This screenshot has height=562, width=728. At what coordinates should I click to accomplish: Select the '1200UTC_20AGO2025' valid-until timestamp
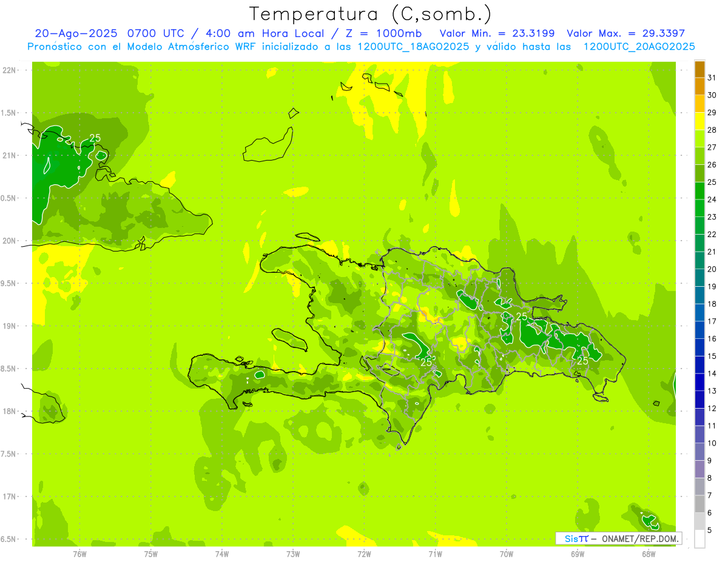pyautogui.click(x=639, y=47)
